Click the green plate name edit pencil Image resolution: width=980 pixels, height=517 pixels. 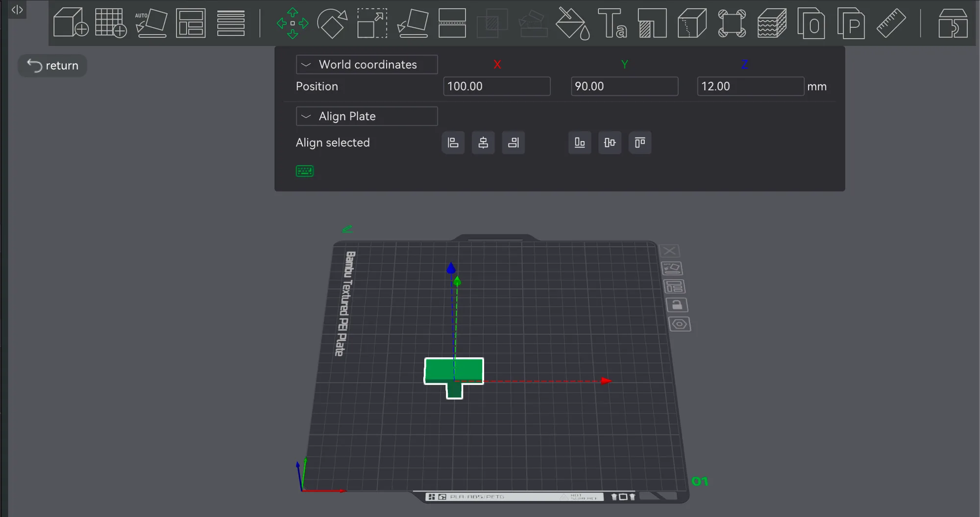347,229
